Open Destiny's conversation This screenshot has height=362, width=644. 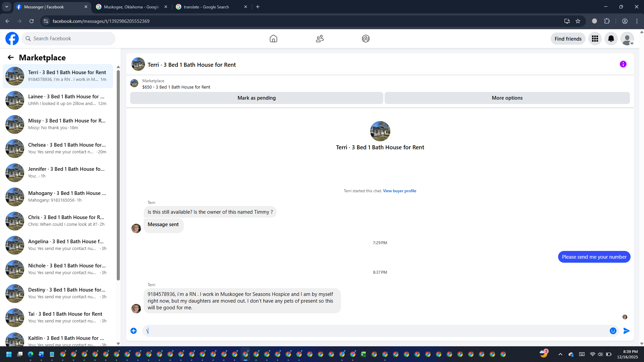pyautogui.click(x=58, y=294)
